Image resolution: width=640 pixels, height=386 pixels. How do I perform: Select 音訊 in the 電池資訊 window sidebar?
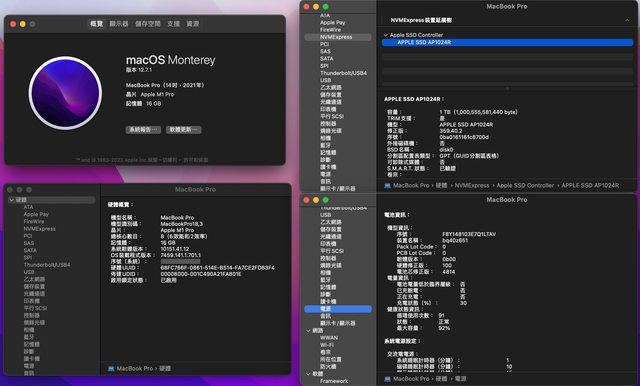click(x=325, y=316)
